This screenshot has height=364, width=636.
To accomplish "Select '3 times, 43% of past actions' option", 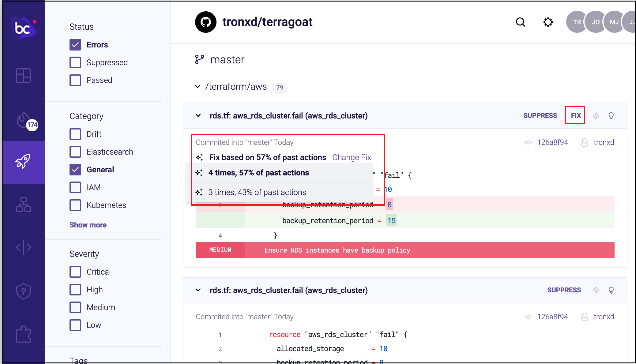I will [x=257, y=192].
